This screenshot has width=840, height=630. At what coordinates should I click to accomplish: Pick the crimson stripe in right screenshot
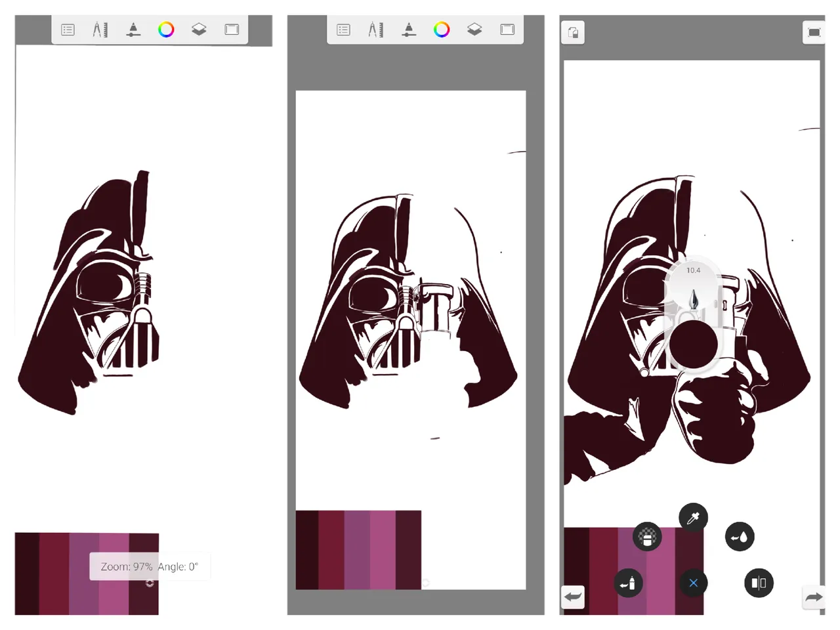[603, 571]
